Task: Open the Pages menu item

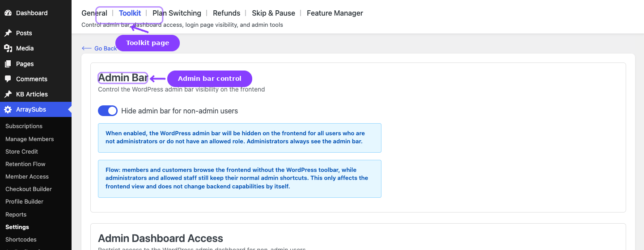Action: [36, 64]
